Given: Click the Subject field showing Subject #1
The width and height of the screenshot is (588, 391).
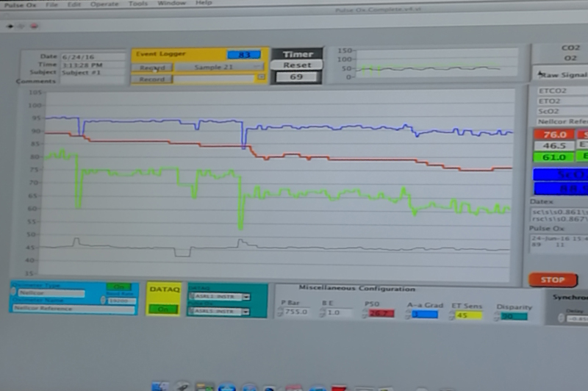Looking at the screenshot, I should click(93, 72).
